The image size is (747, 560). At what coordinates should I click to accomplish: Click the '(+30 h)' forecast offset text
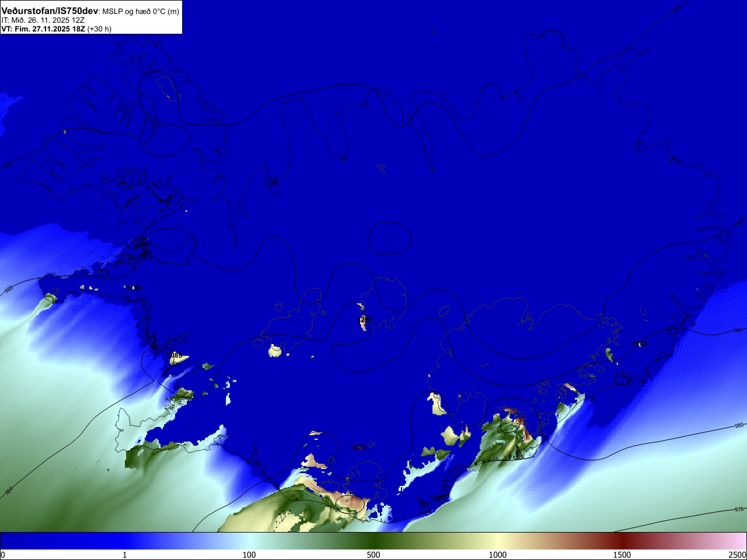click(100, 29)
